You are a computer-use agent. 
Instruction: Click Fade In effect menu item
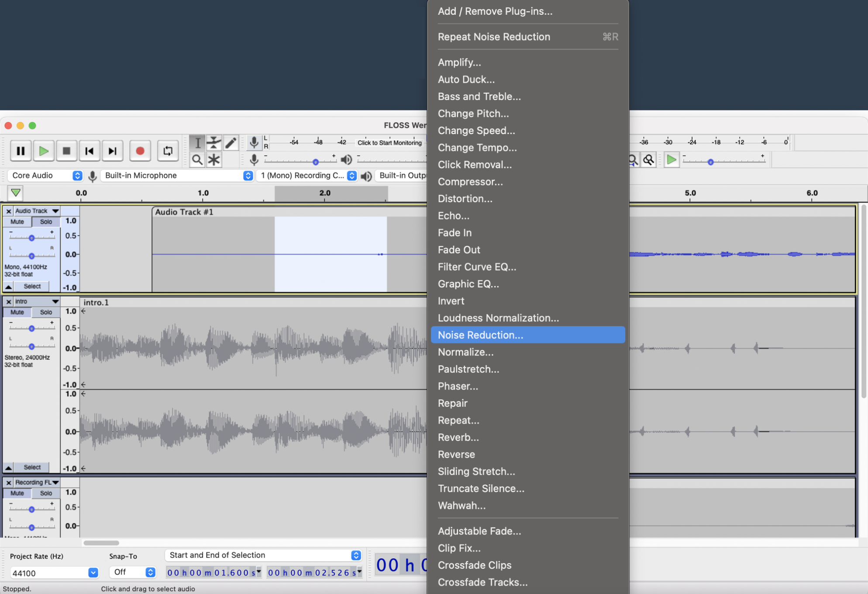(455, 232)
